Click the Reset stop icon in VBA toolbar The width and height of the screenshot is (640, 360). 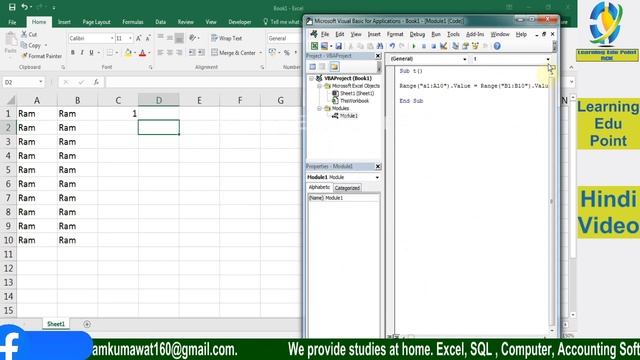coord(434,46)
